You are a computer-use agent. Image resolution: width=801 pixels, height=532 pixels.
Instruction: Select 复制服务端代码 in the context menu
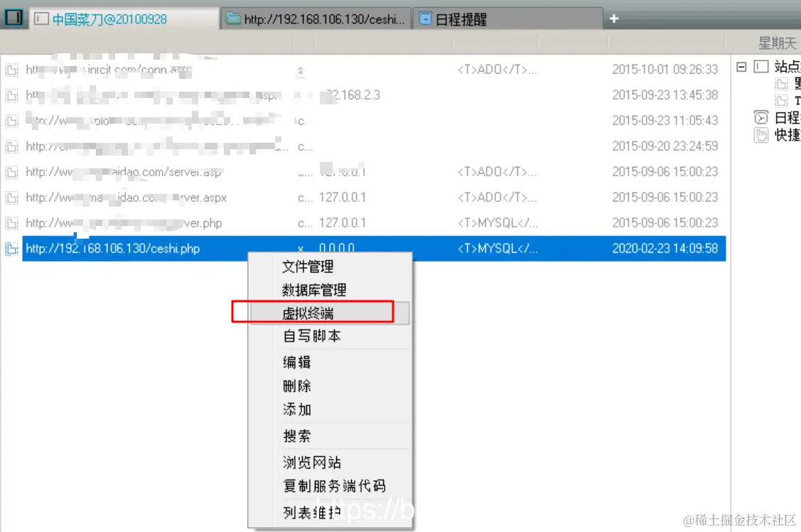click(x=330, y=486)
